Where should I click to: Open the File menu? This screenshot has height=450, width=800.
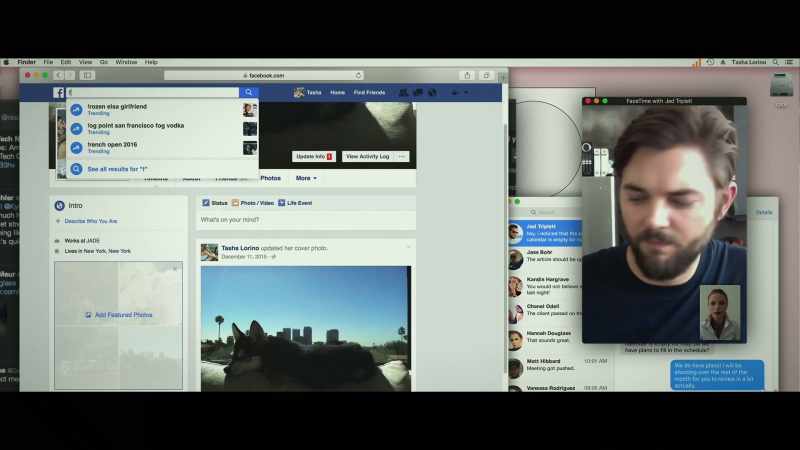coord(48,62)
